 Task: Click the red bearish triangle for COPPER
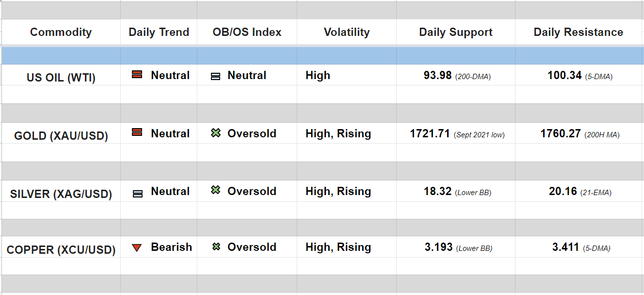point(137,248)
